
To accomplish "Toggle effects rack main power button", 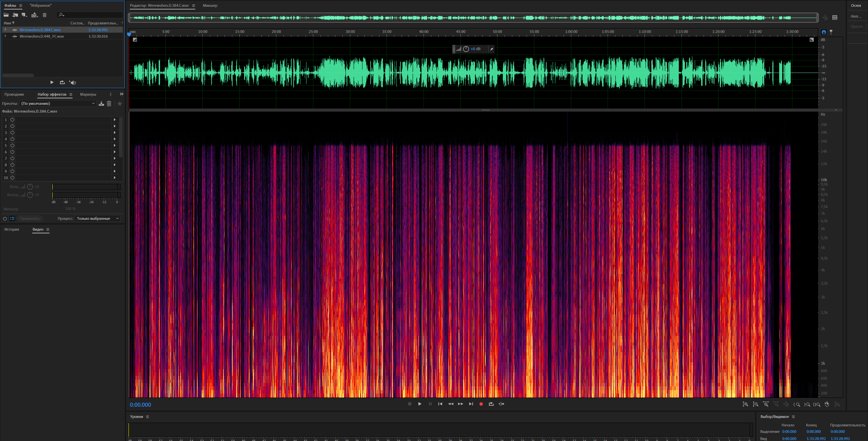I will (5, 218).
